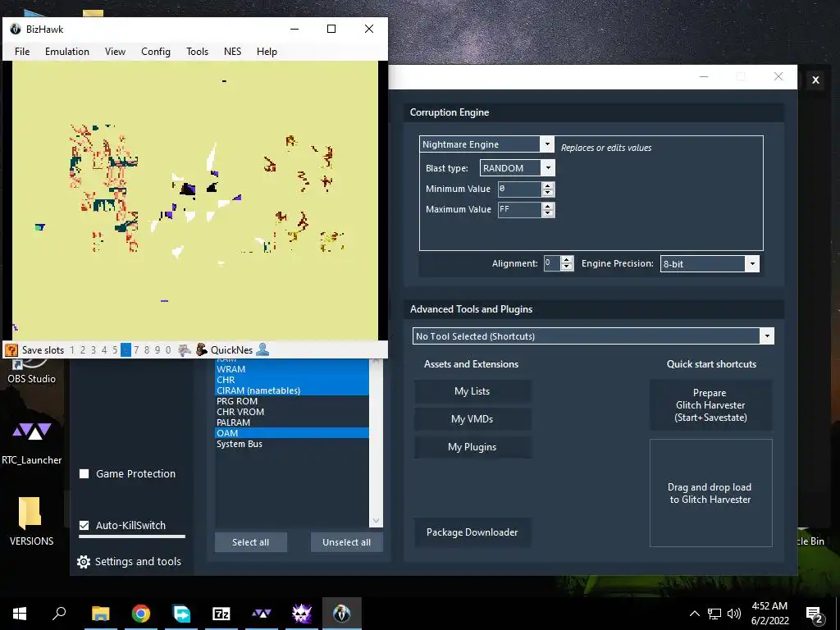Click the blue person icon after QuickNes
The width and height of the screenshot is (840, 630).
(262, 349)
